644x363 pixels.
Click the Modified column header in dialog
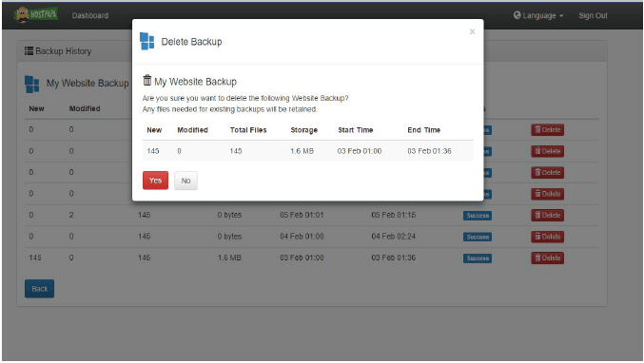click(192, 130)
